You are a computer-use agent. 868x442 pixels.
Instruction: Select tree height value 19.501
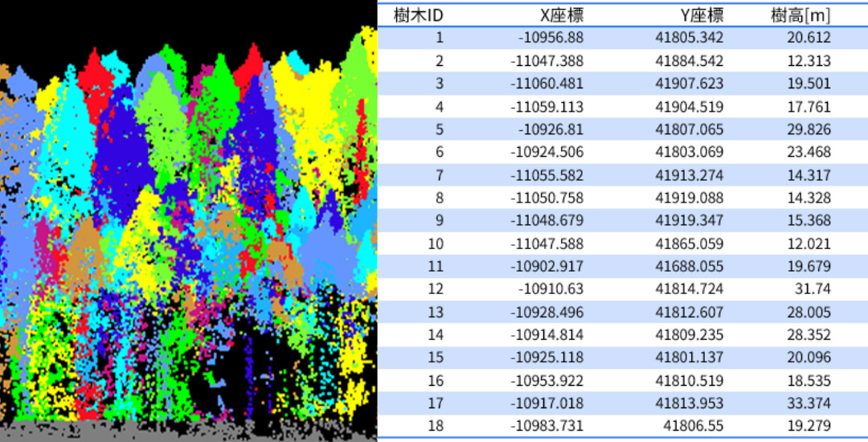pyautogui.click(x=809, y=84)
